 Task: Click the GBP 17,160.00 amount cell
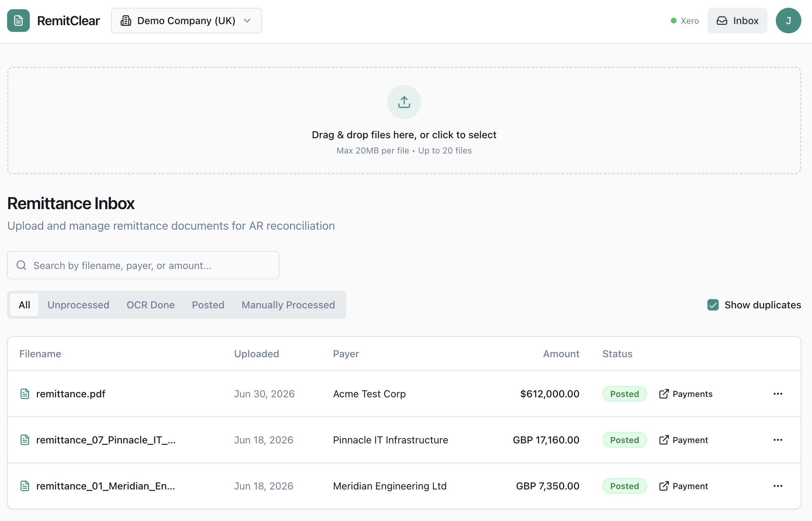[546, 440]
